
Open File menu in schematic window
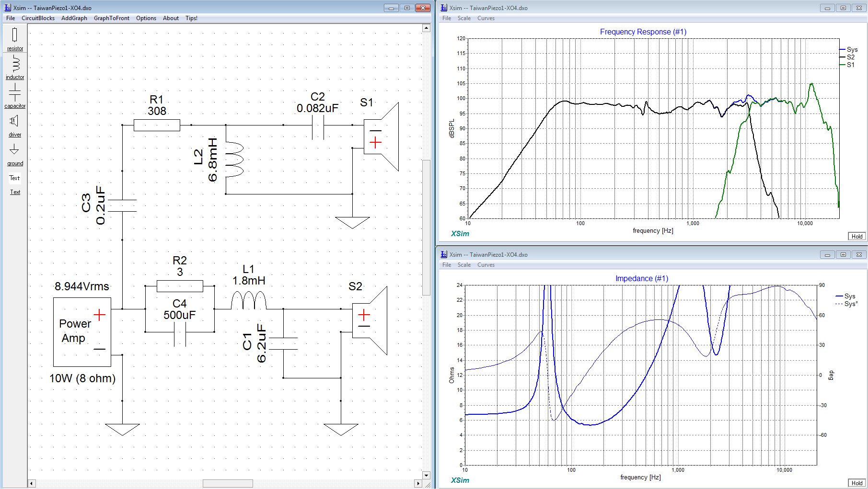(11, 18)
